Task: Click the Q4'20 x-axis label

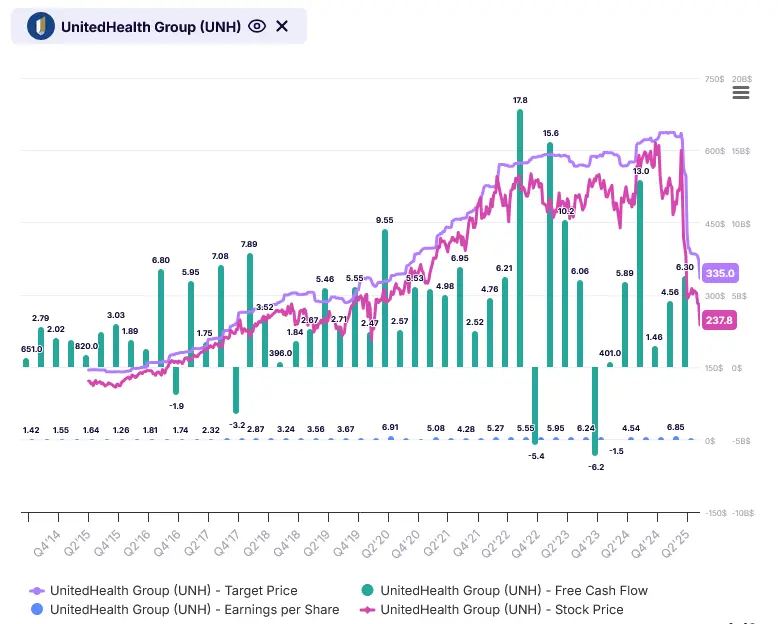Action: (406, 544)
